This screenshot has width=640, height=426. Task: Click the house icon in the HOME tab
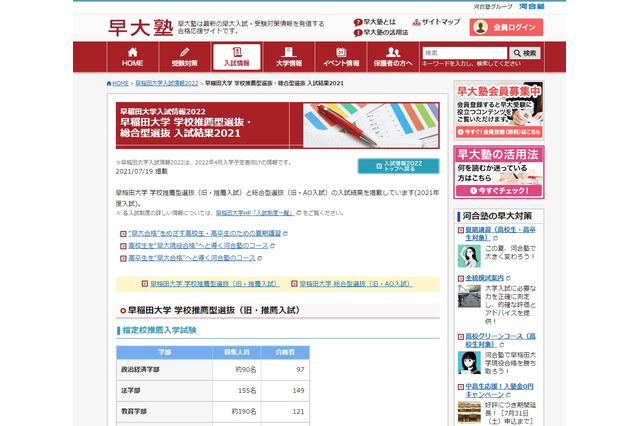pos(132,52)
